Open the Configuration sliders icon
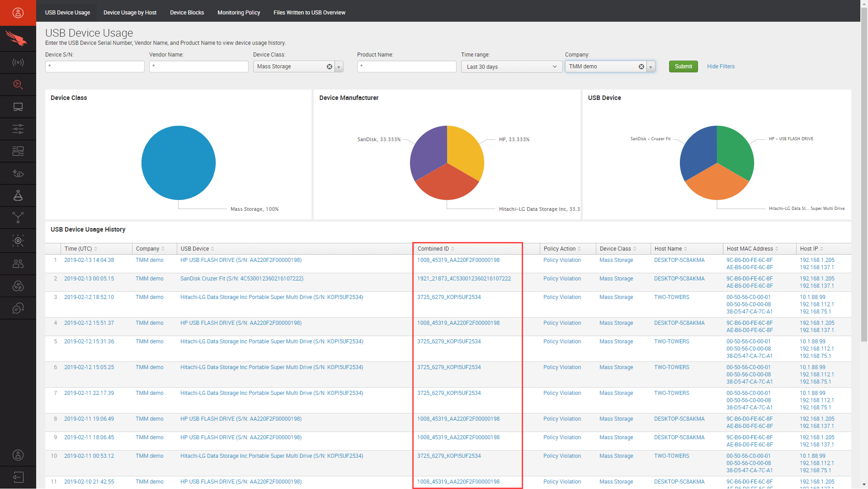The width and height of the screenshot is (868, 489). click(18, 129)
